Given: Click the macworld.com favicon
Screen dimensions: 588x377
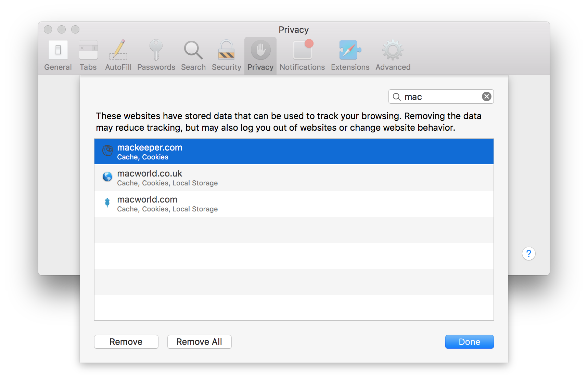Looking at the screenshot, I should (107, 203).
